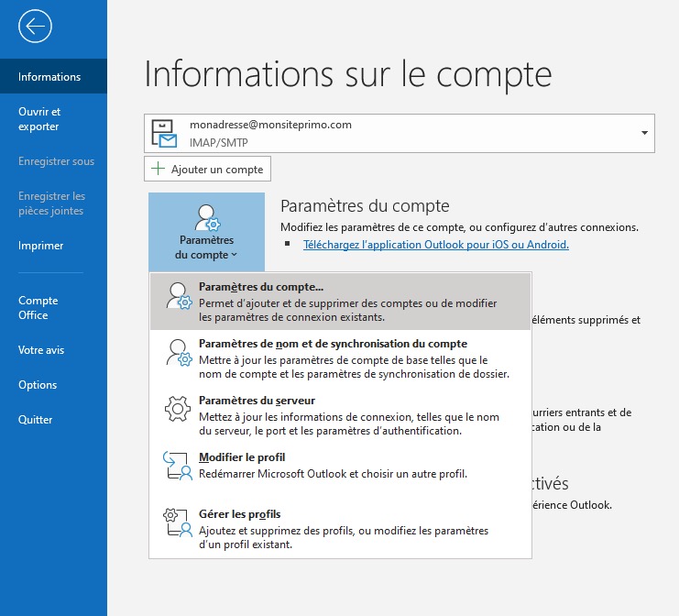Open the Téléchargez l'application Outlook link
Screen dimensions: 679x616
[x=436, y=245]
